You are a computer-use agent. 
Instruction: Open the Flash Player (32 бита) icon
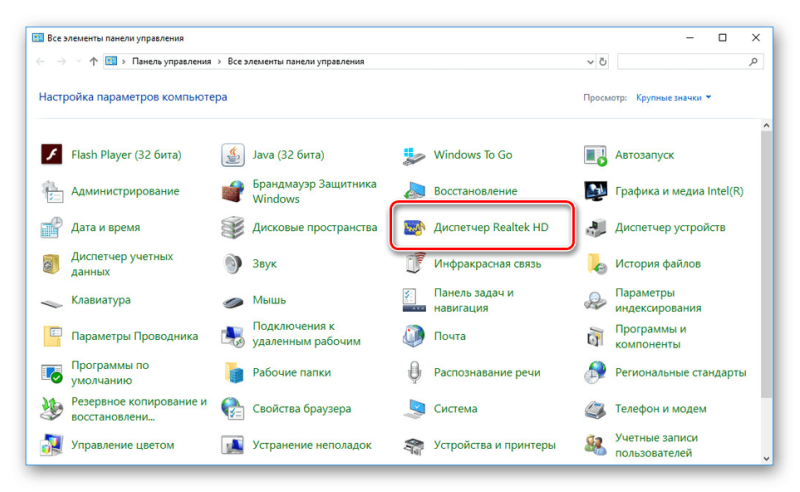(52, 155)
